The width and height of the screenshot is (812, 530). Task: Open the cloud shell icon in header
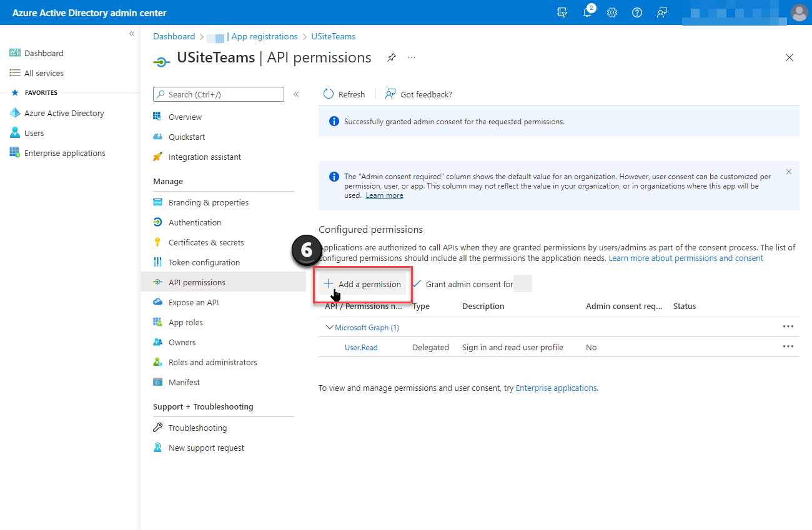[562, 12]
